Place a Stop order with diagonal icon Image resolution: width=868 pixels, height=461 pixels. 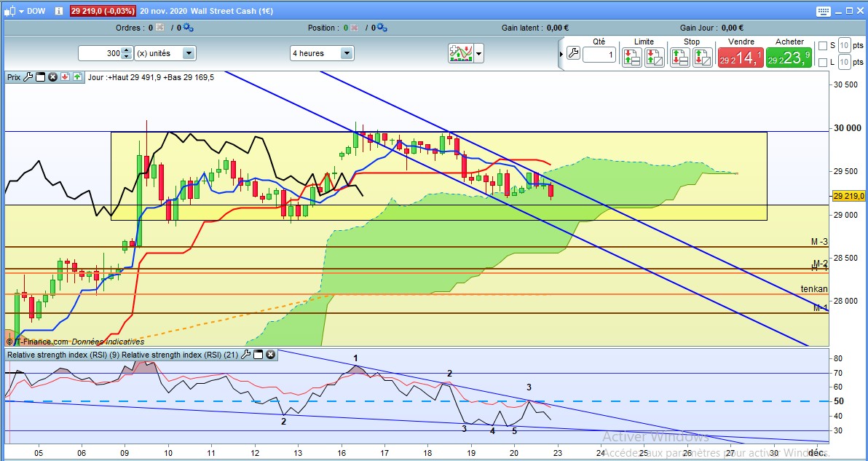point(703,58)
